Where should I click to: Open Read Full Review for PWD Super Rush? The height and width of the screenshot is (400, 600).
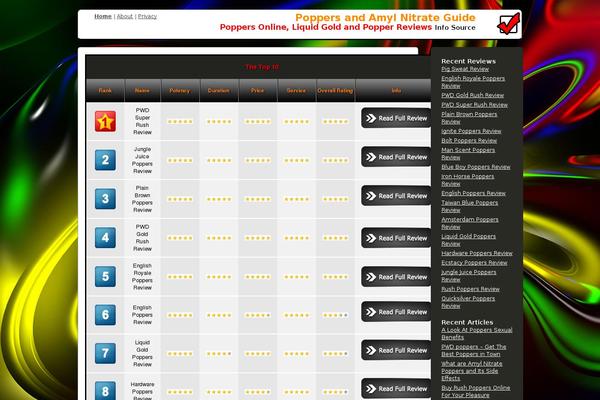(x=396, y=118)
